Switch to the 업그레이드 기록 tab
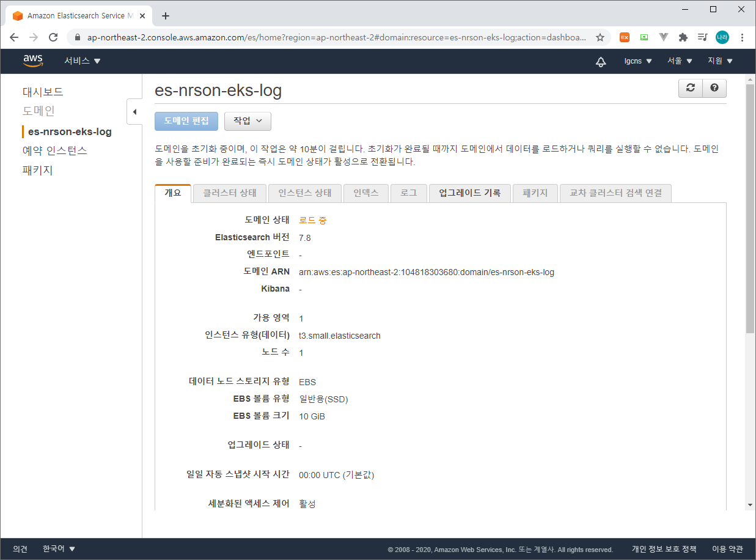 point(470,193)
